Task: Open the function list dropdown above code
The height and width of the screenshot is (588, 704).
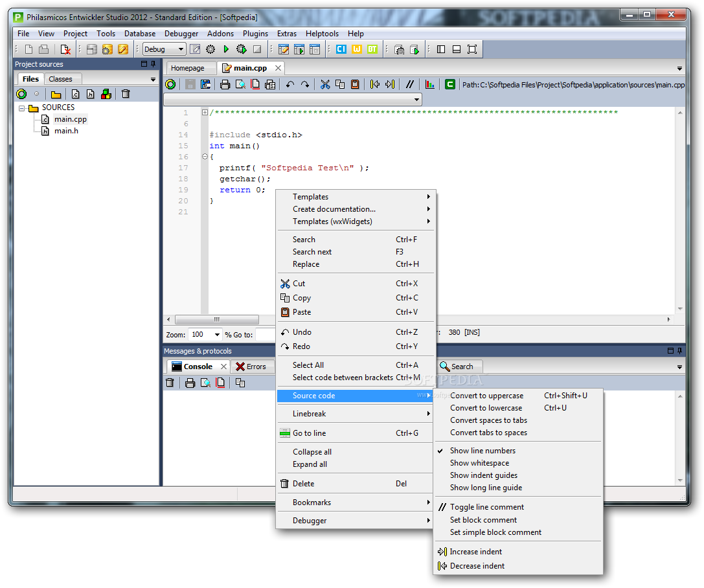Action: 416,100
